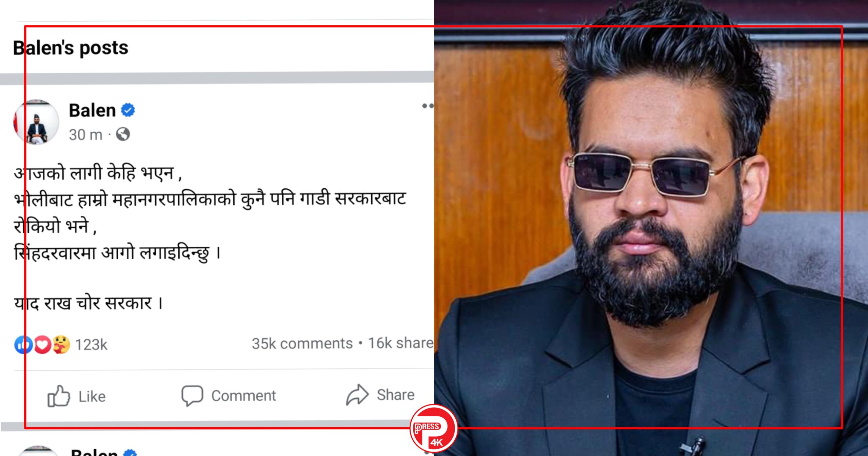Click the blue like reaction emoji
868x456 pixels.
[23, 345]
